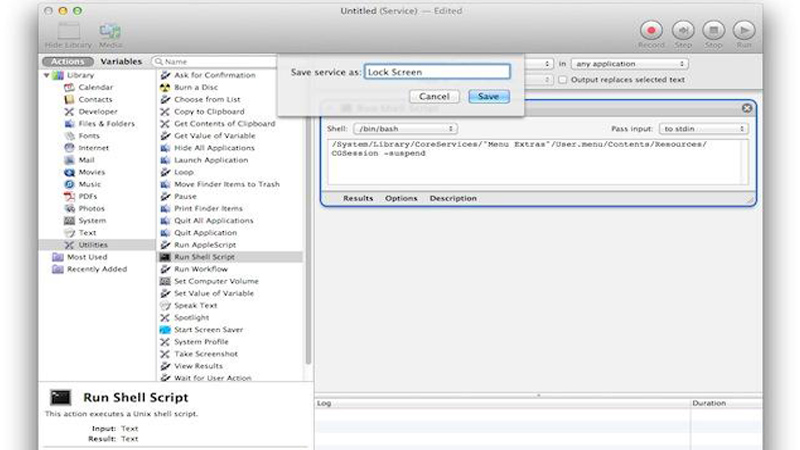The image size is (800, 450).
Task: Open the any application dropdown
Action: coord(628,64)
